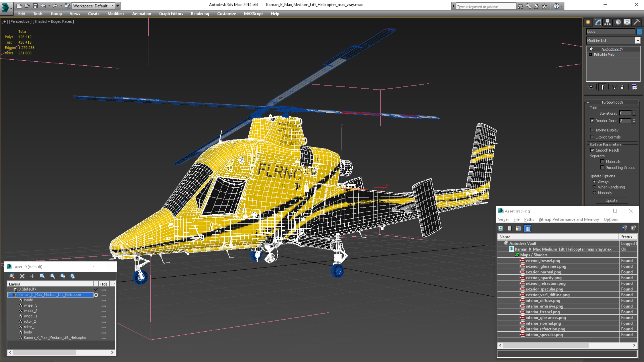Click the Hide column header
The width and height of the screenshot is (644, 362).
[104, 284]
